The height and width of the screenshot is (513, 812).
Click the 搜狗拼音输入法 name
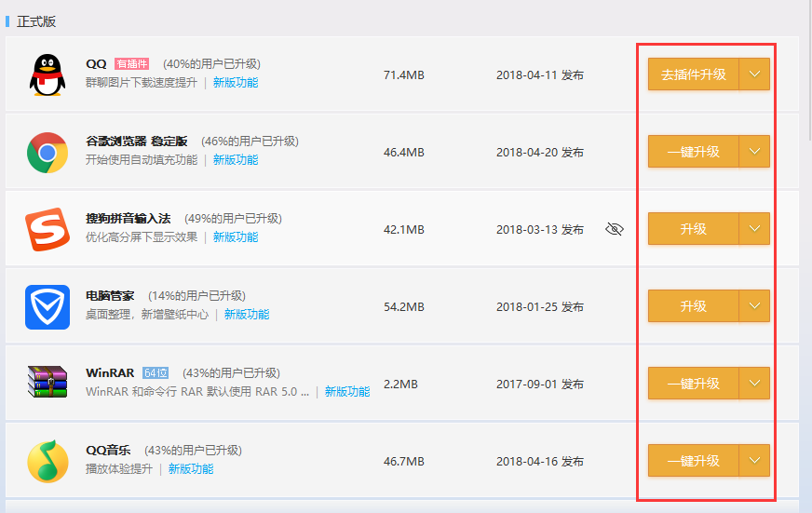pos(128,219)
